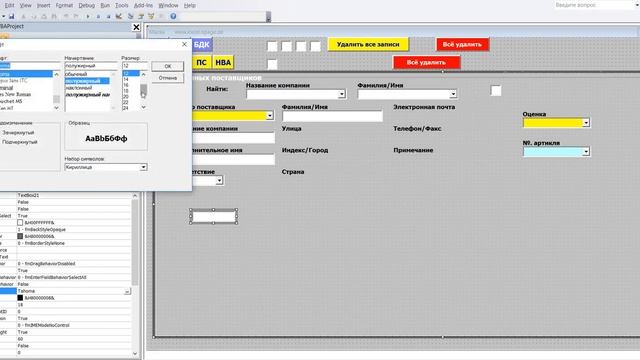Click down arrow of font name list
The image size is (640, 360).
tap(56, 108)
